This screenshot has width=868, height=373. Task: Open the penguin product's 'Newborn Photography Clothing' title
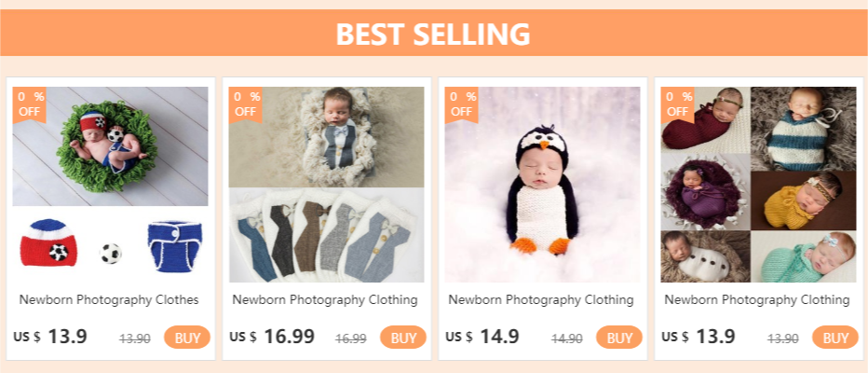tap(541, 300)
